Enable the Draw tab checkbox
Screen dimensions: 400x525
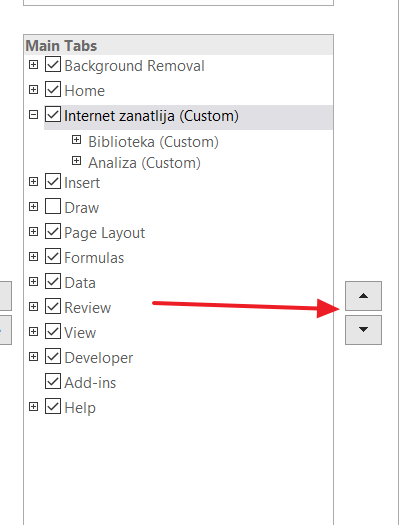(53, 206)
